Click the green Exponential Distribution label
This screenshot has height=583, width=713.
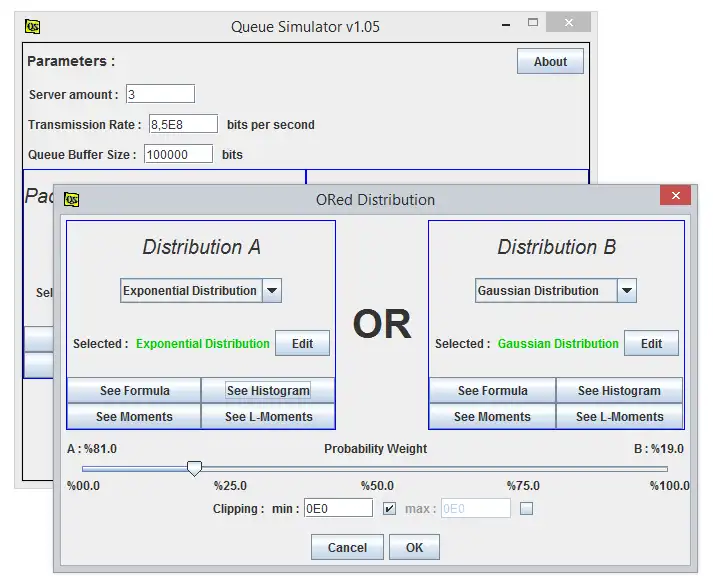point(203,343)
